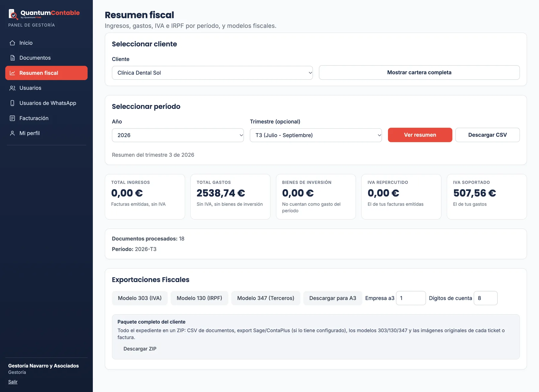Click the Salir logout link
This screenshot has height=392, width=539.
(x=13, y=382)
